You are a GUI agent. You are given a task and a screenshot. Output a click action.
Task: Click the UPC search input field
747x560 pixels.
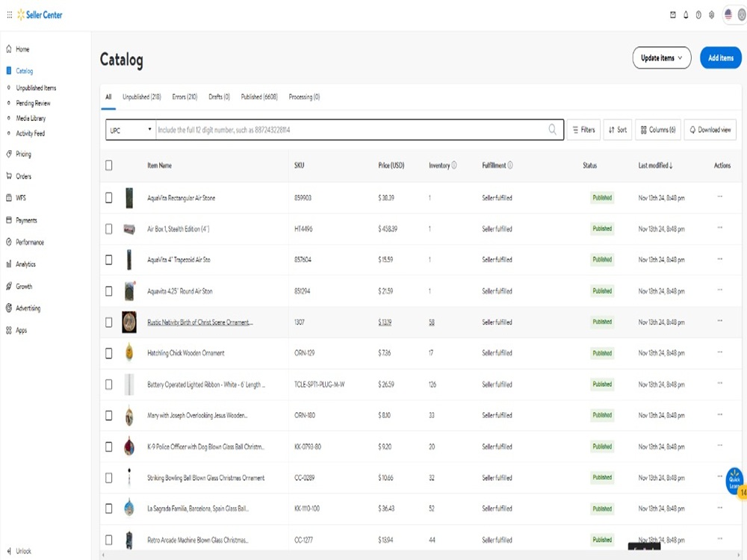(x=353, y=129)
